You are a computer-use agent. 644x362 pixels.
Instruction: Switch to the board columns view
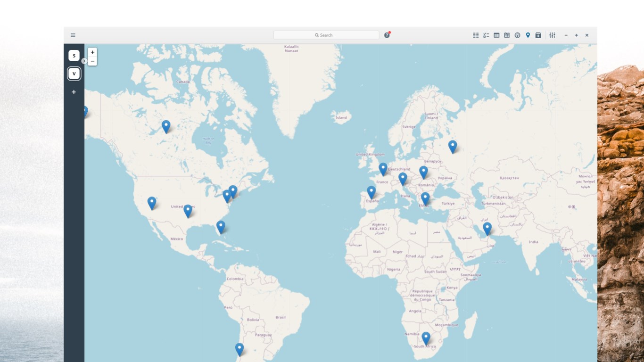coord(476,35)
